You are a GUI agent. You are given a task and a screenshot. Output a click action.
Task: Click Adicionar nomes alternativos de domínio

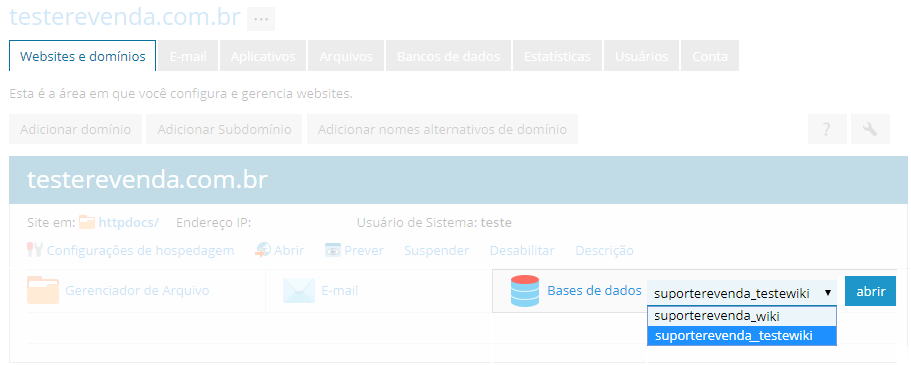point(442,129)
